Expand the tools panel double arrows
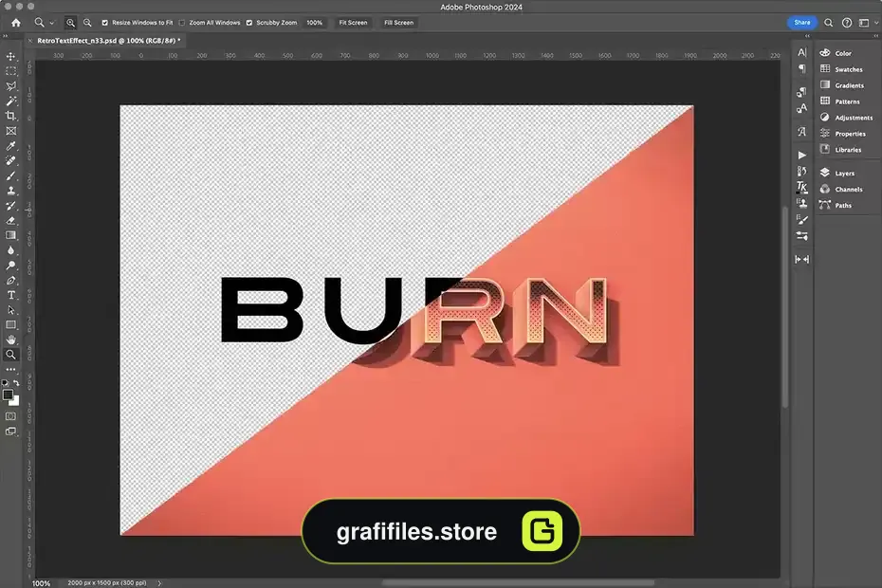This screenshot has width=882, height=588. 6,36
